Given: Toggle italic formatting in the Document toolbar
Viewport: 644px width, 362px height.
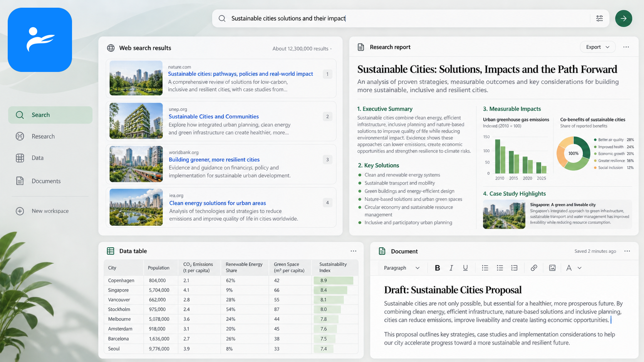Looking at the screenshot, I should (x=451, y=268).
